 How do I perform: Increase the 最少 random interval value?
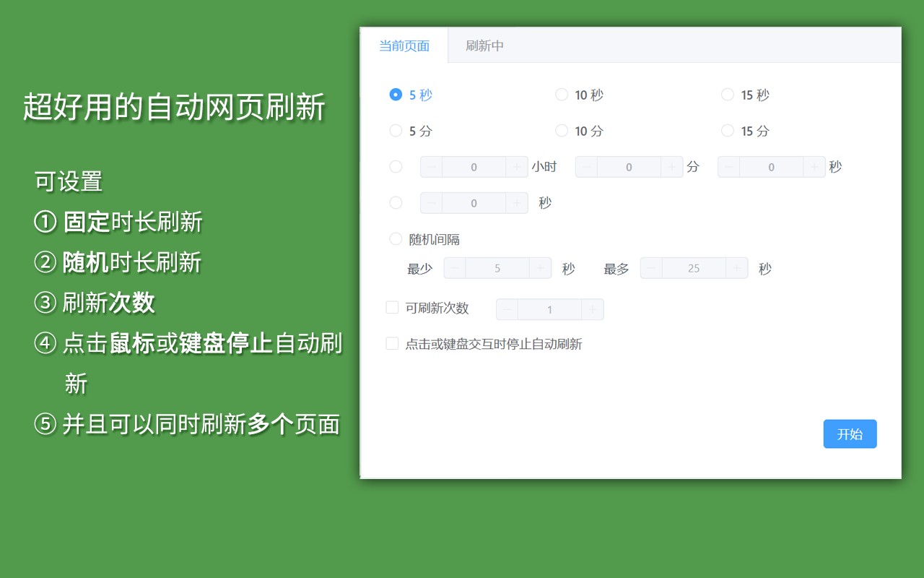539,268
